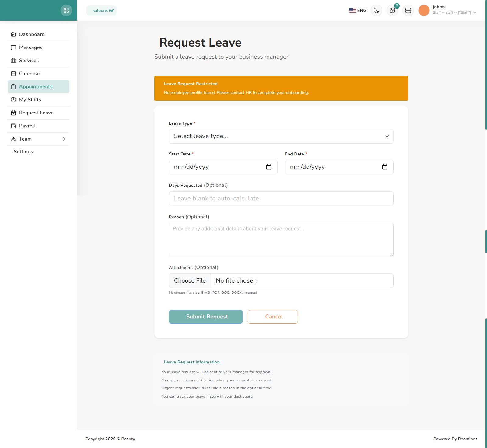Click the Submit Request button
Image resolution: width=487 pixels, height=448 pixels.
click(206, 317)
